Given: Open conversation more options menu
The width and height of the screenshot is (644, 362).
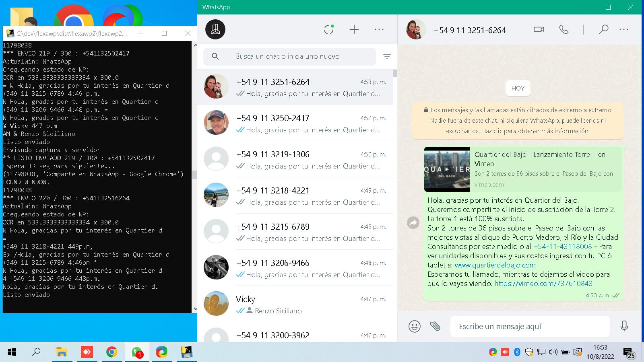Looking at the screenshot, I should point(624,29).
